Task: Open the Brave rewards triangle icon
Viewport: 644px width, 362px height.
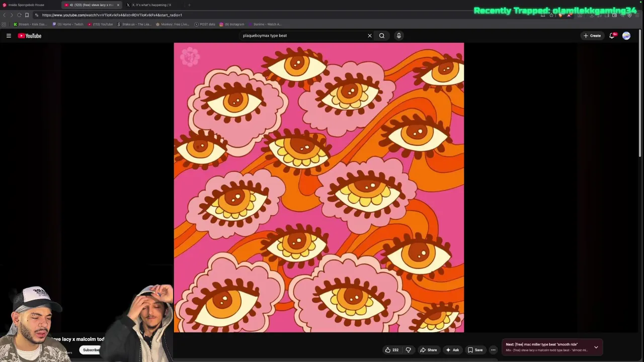Action: coord(569,15)
